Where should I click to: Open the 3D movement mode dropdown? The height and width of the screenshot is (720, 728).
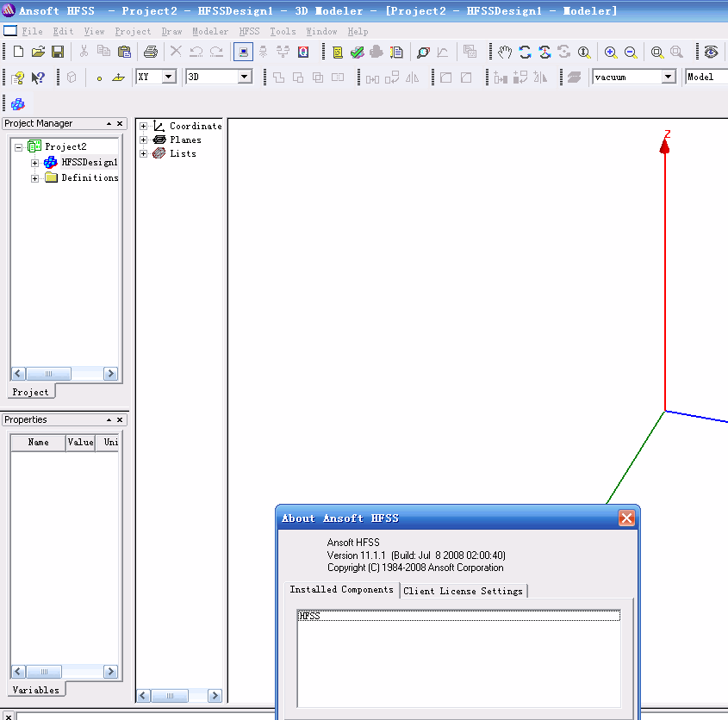(244, 77)
